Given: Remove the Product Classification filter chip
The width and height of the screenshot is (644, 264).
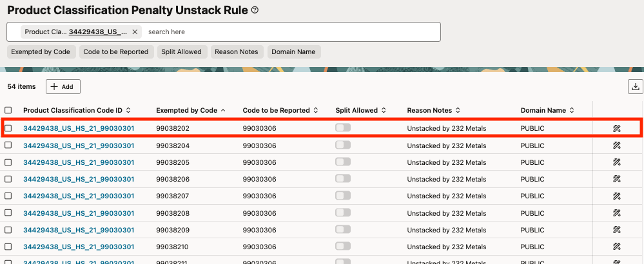Looking at the screenshot, I should [134, 32].
